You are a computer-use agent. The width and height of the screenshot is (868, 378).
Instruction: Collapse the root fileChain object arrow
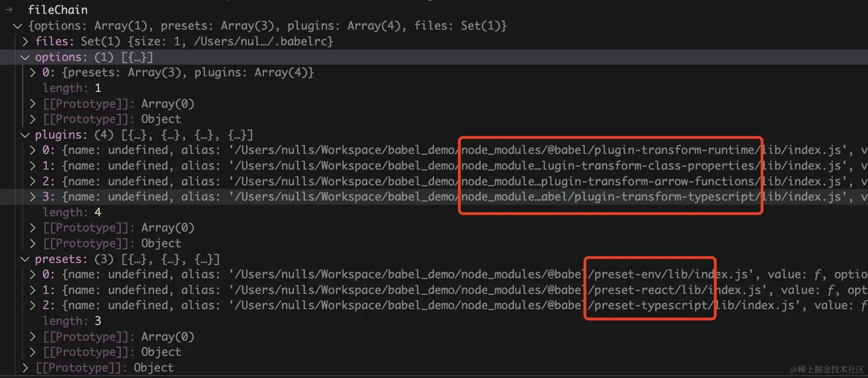[18, 26]
